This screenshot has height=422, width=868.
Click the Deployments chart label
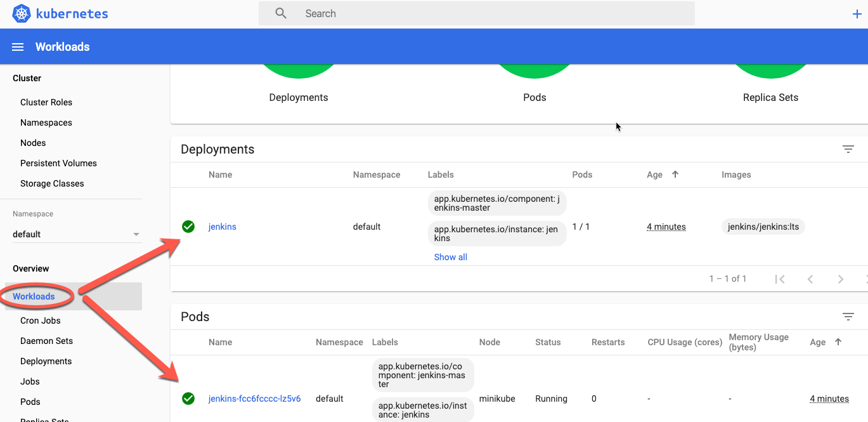pos(299,98)
